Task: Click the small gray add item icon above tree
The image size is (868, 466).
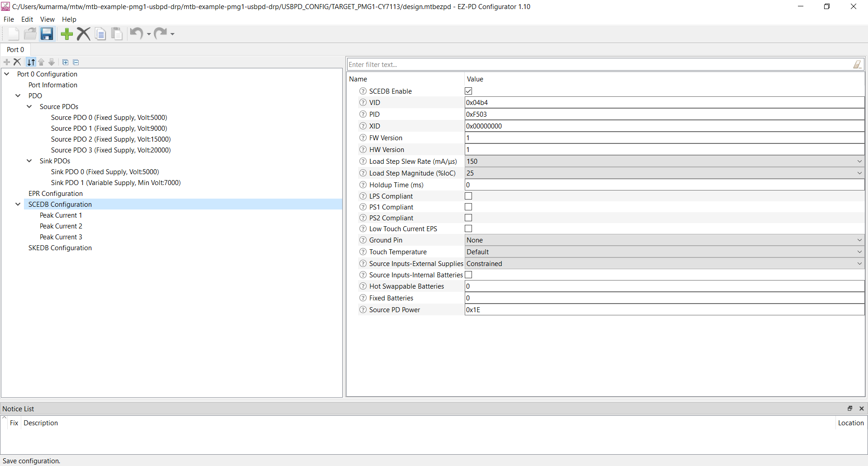Action: tap(7, 62)
